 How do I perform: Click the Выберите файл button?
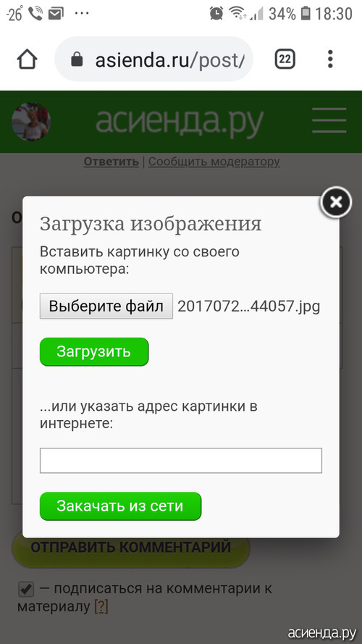click(106, 306)
